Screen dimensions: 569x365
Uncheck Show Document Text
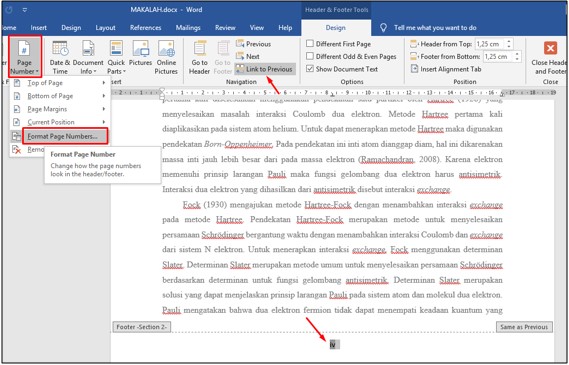pos(310,69)
